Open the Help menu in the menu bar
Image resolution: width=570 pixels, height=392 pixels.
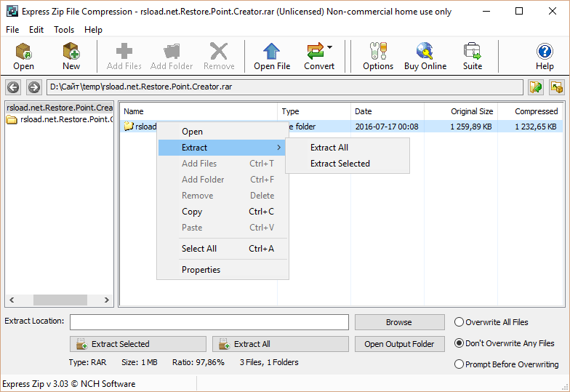[93, 30]
